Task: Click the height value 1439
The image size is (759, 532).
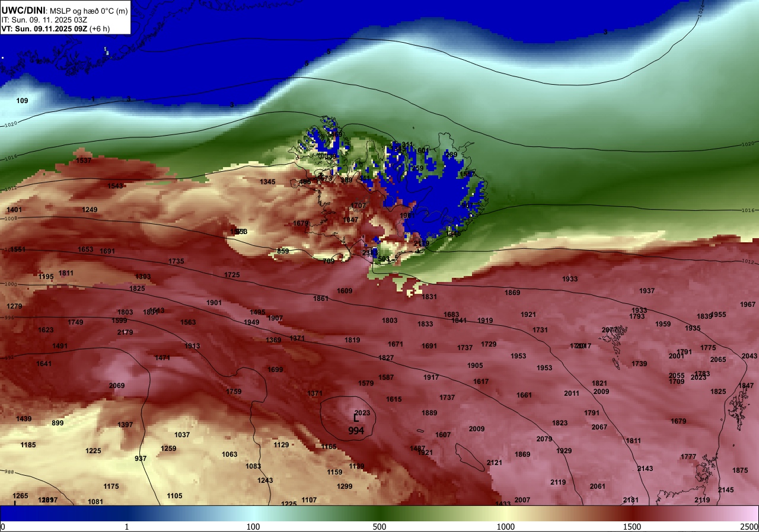Action: (x=24, y=419)
